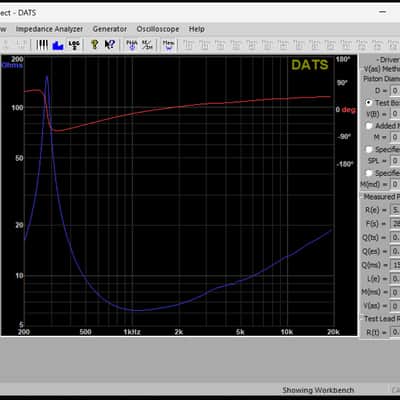This screenshot has height=400, width=400.
Task: Click the Q(ms) = value field
Action: [395, 265]
